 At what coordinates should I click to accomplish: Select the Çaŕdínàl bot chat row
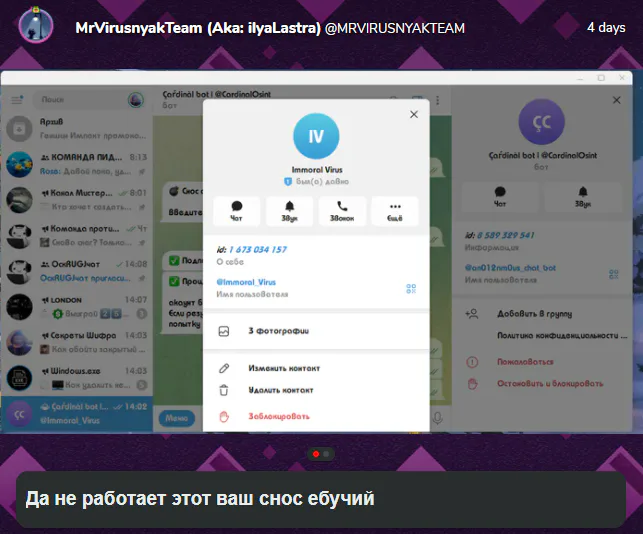pyautogui.click(x=77, y=414)
